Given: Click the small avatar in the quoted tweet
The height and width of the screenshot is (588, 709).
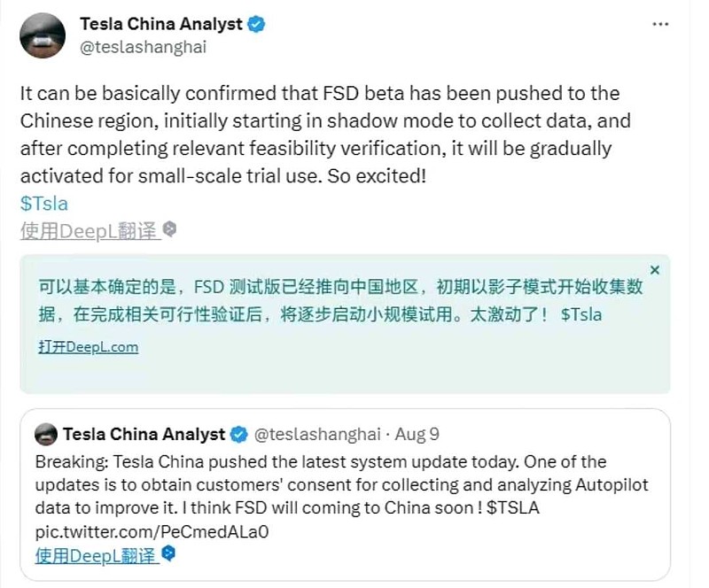Looking at the screenshot, I should coord(46,434).
